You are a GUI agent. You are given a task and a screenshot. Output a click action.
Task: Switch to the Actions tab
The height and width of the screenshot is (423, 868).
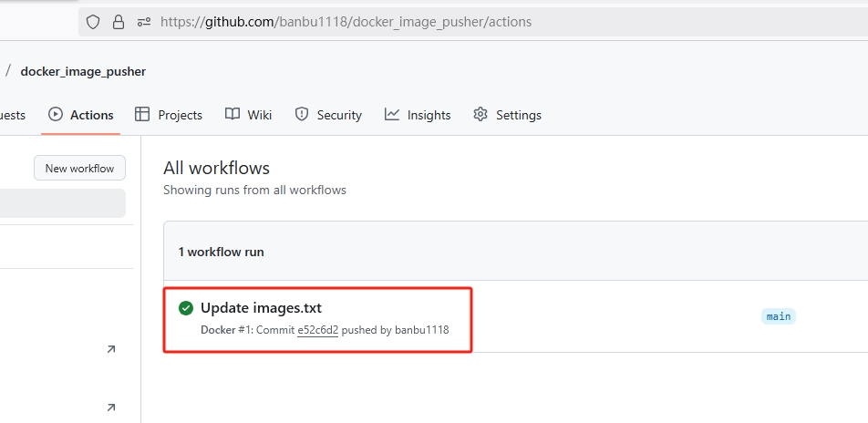tap(81, 115)
